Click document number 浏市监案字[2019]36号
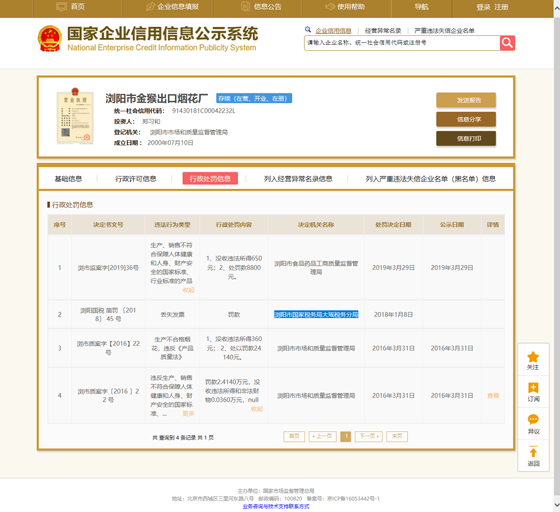 pyautogui.click(x=108, y=267)
